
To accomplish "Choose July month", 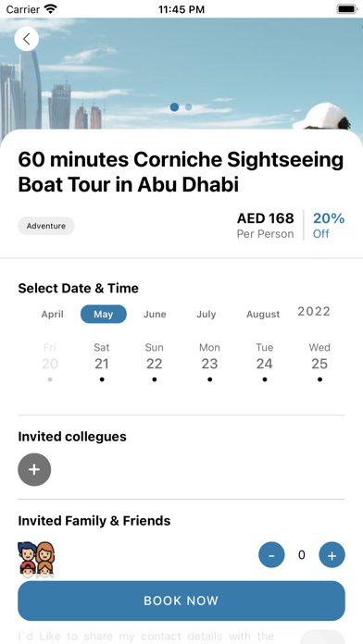I will [206, 315].
